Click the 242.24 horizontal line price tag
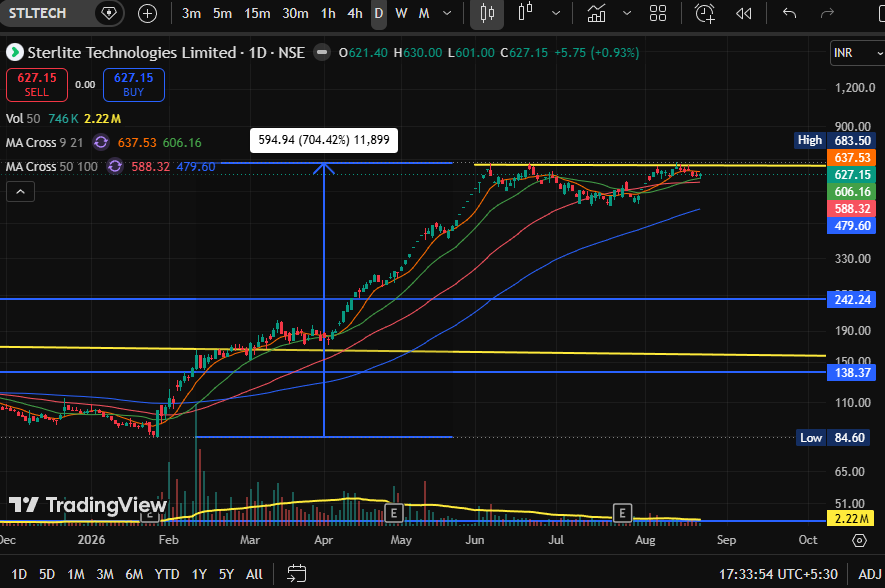The height and width of the screenshot is (588, 885). point(852,299)
